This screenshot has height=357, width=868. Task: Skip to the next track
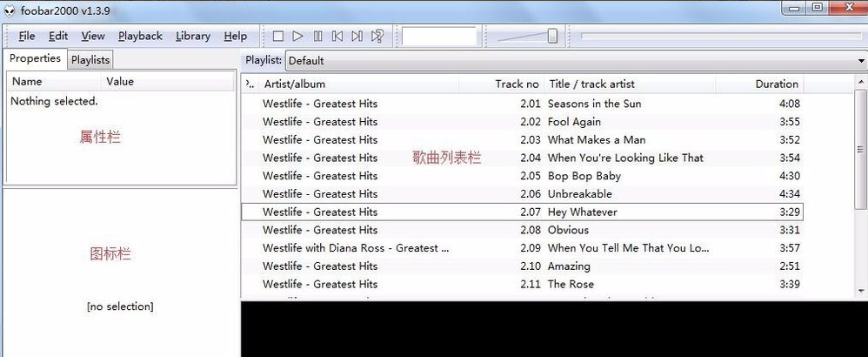357,36
